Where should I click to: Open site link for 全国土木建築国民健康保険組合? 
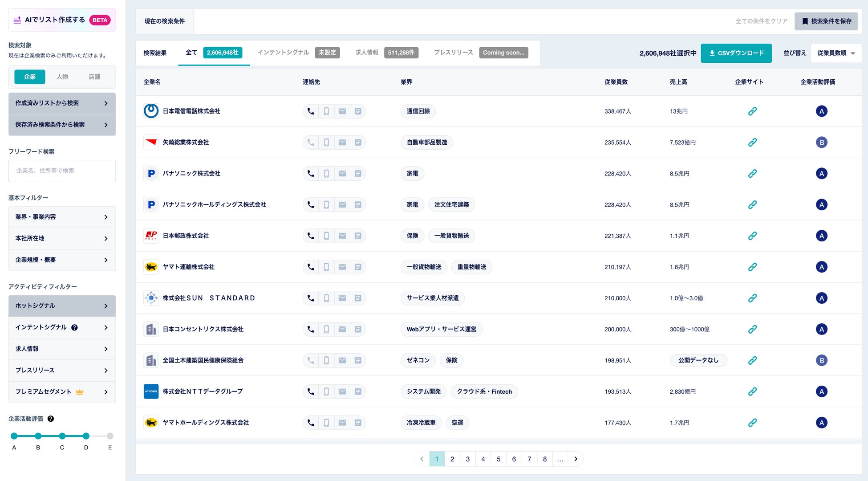click(x=752, y=360)
